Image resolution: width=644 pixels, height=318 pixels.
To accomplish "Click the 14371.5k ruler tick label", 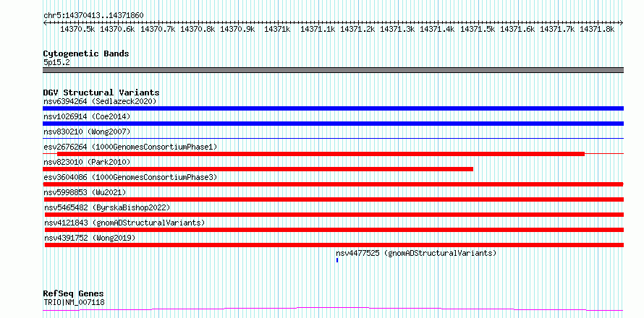I will point(478,29).
